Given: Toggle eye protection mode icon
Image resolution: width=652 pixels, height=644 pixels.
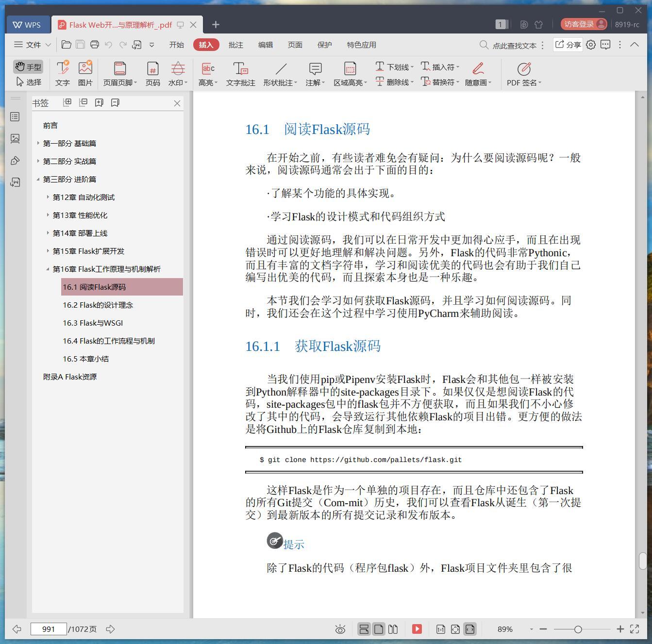Looking at the screenshot, I should click(x=340, y=629).
